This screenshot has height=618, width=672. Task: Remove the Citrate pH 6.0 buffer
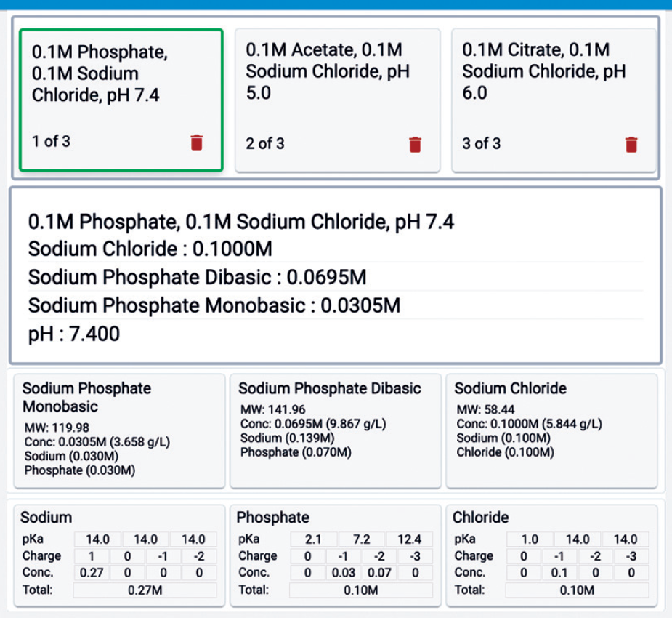[x=631, y=145]
